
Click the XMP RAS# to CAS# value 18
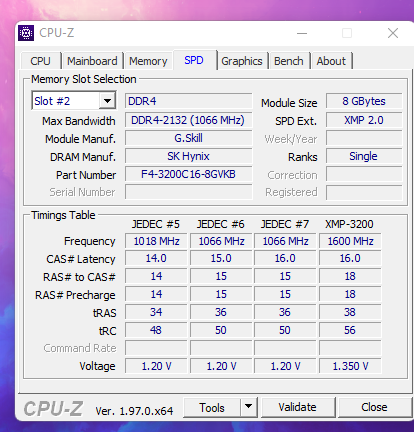(x=350, y=276)
